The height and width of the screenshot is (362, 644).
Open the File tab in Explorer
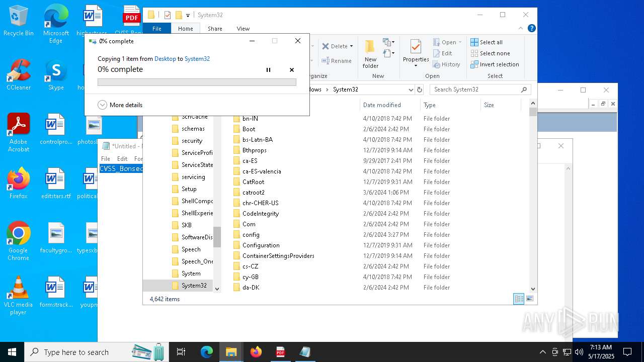tap(157, 29)
